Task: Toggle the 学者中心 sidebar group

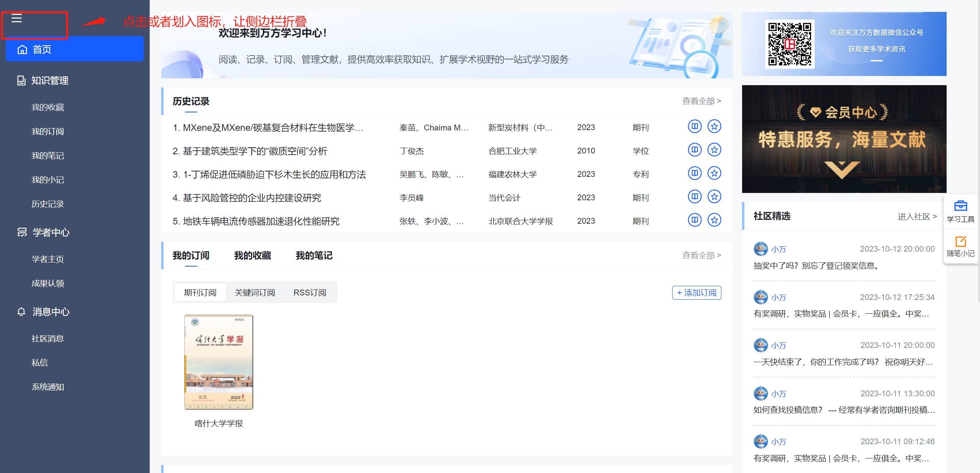Action: (x=51, y=232)
